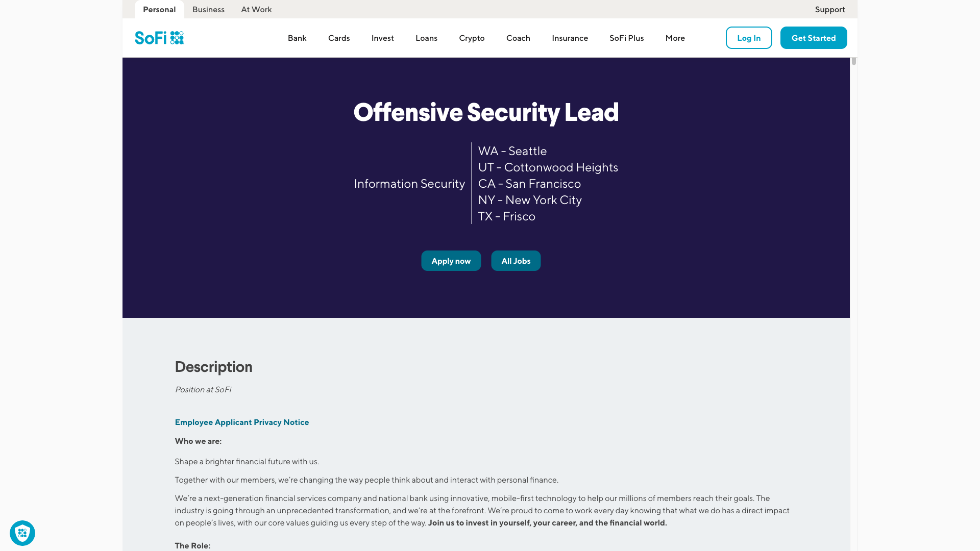
Task: Click the Offensive Security Lead heading
Action: coord(486,112)
